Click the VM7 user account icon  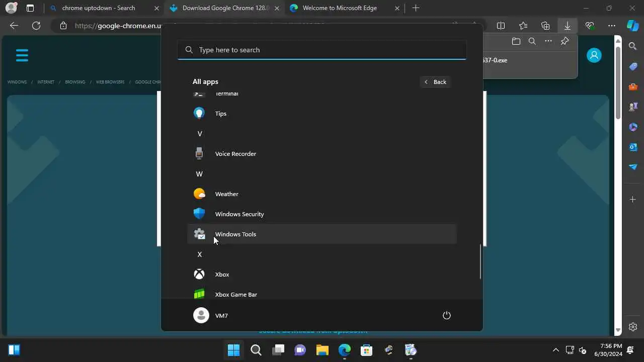(x=201, y=315)
